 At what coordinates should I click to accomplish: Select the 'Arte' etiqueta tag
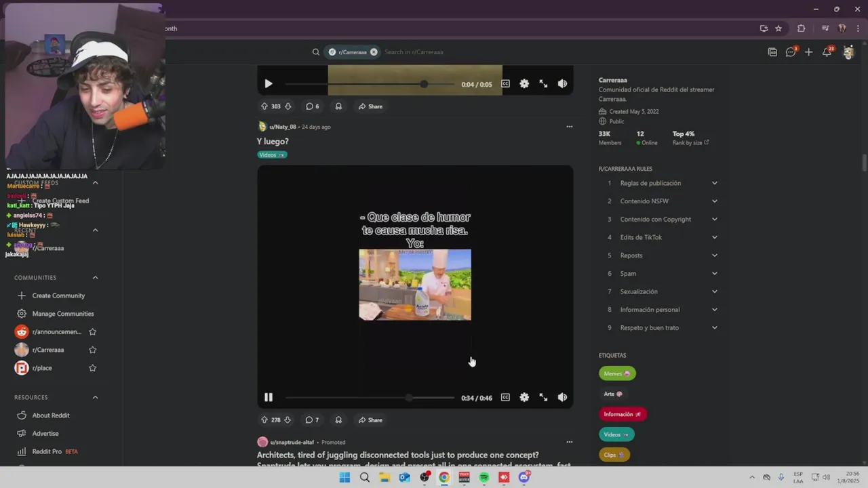(x=613, y=394)
